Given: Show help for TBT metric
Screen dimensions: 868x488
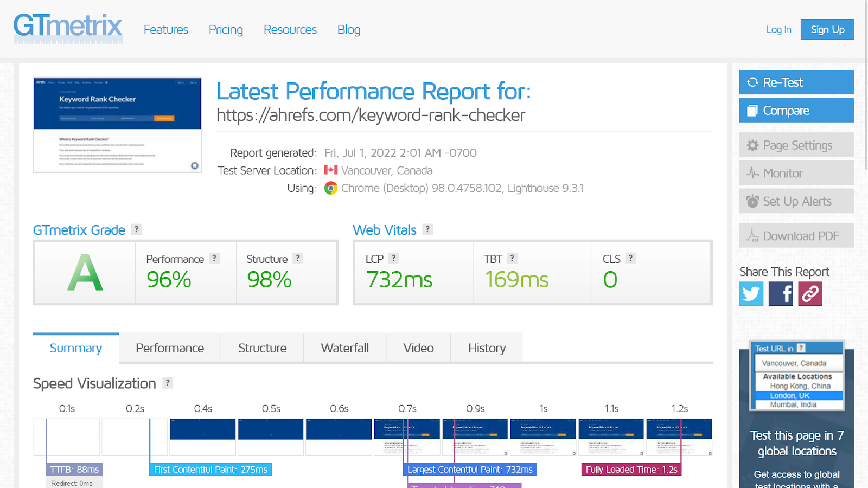Looking at the screenshot, I should pos(512,258).
